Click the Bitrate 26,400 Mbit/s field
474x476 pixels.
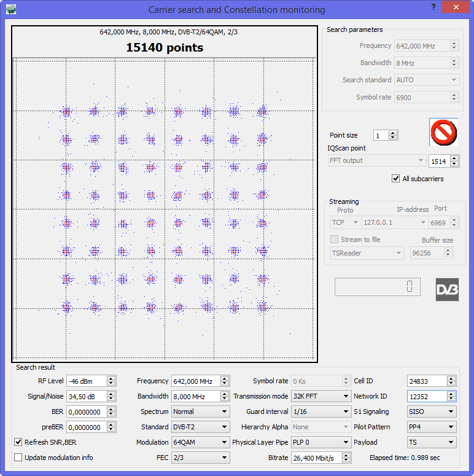coord(316,458)
